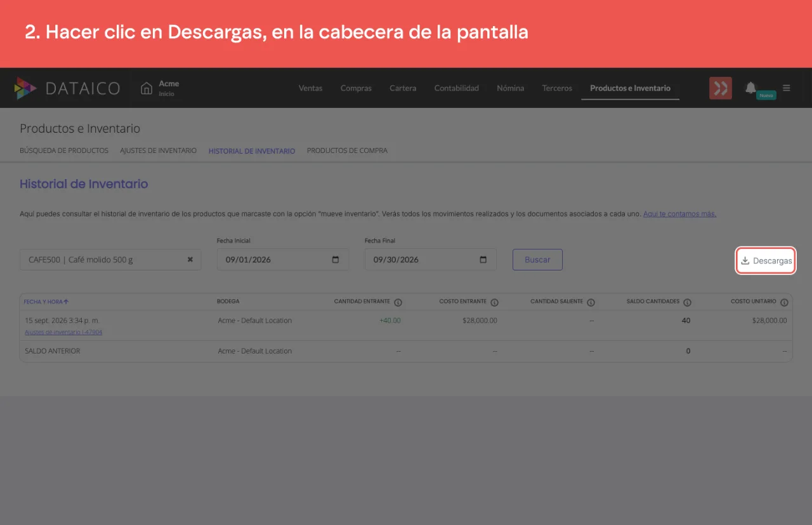The width and height of the screenshot is (812, 525).
Task: Click info icon next to Costo Unitario
Action: pos(783,302)
